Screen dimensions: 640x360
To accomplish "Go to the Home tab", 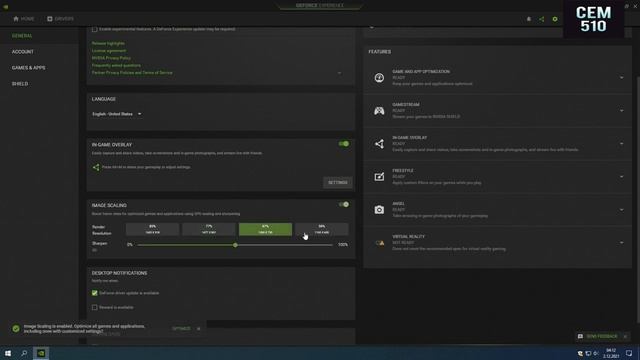I will 24,19.
